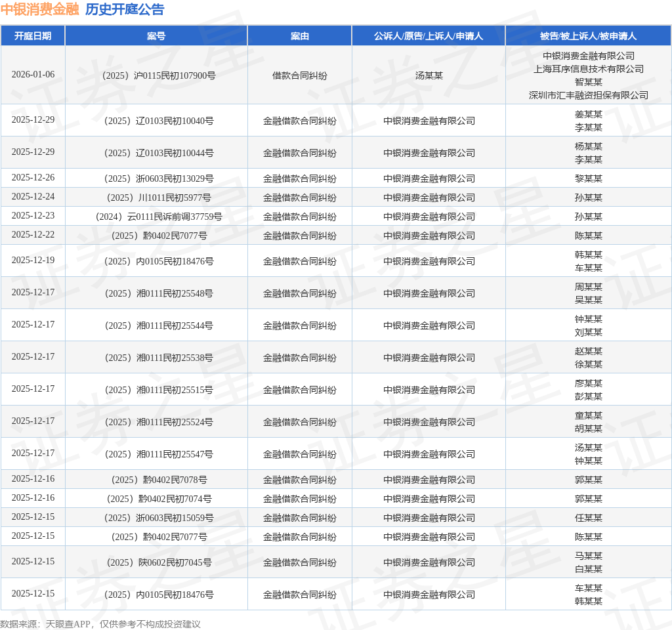Click defendant 赵某某
672x630 pixels.
point(589,352)
